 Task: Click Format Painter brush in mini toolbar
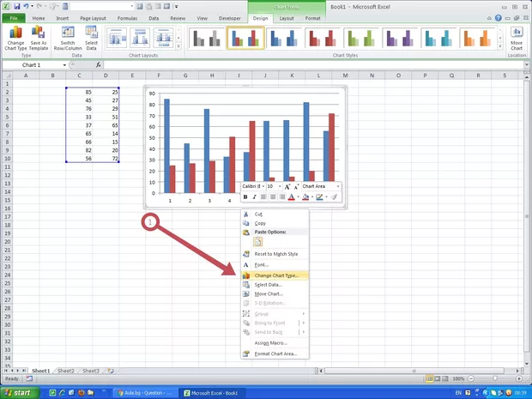pos(334,196)
